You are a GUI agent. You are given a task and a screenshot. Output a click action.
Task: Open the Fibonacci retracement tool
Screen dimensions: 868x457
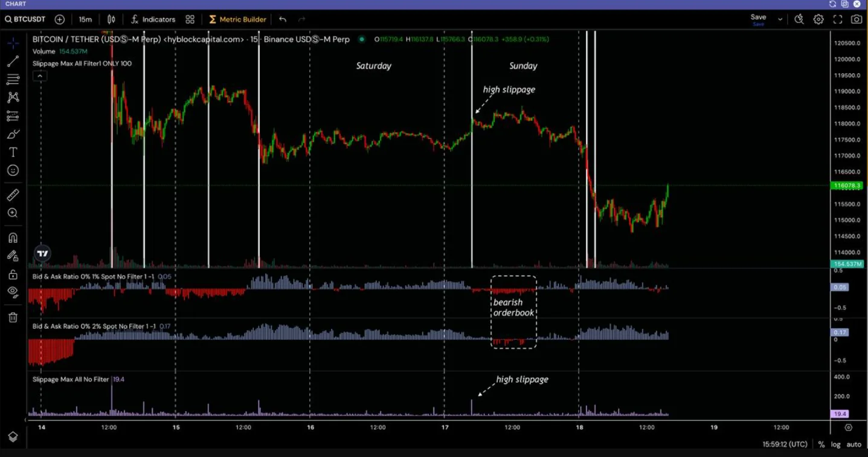pos(13,79)
